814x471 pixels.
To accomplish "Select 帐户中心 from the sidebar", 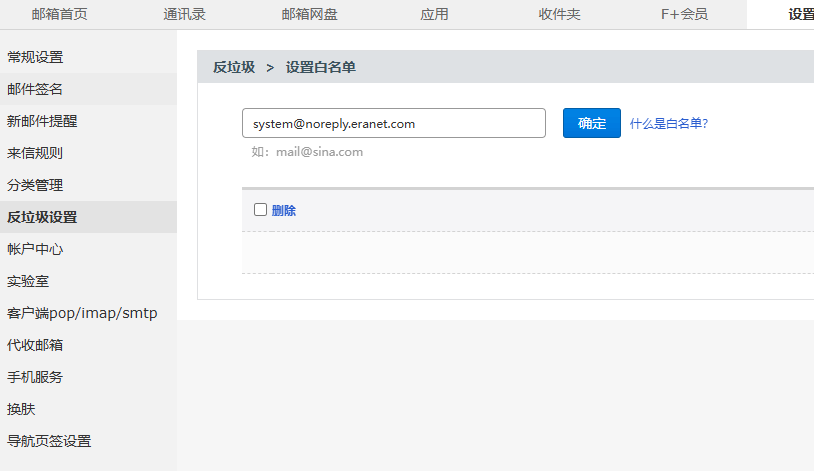I will [x=35, y=249].
